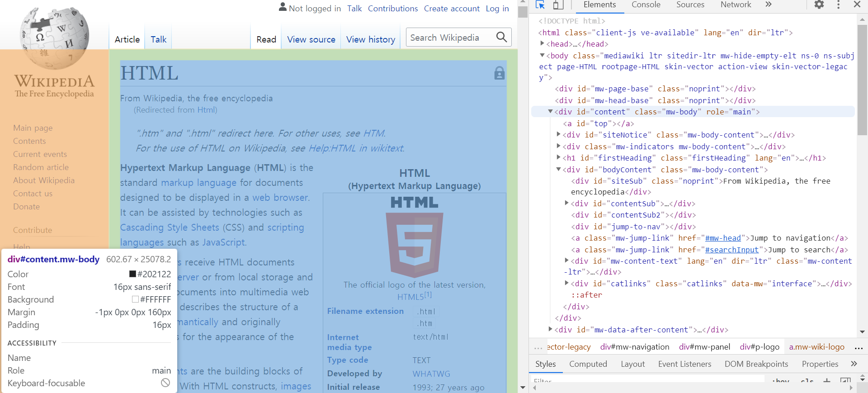
Task: Show more DevTools tabs chevron
Action: (x=769, y=5)
